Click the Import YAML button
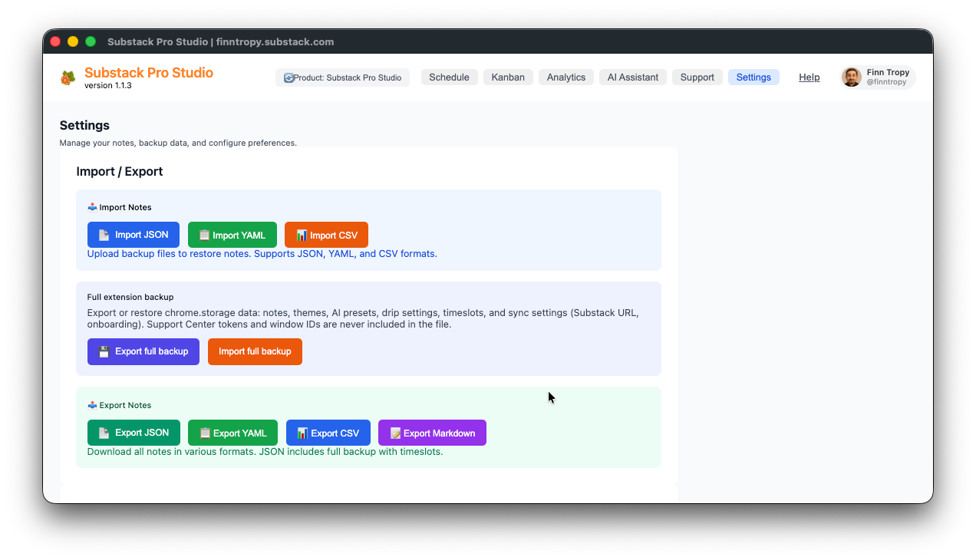The width and height of the screenshot is (976, 560). point(232,235)
